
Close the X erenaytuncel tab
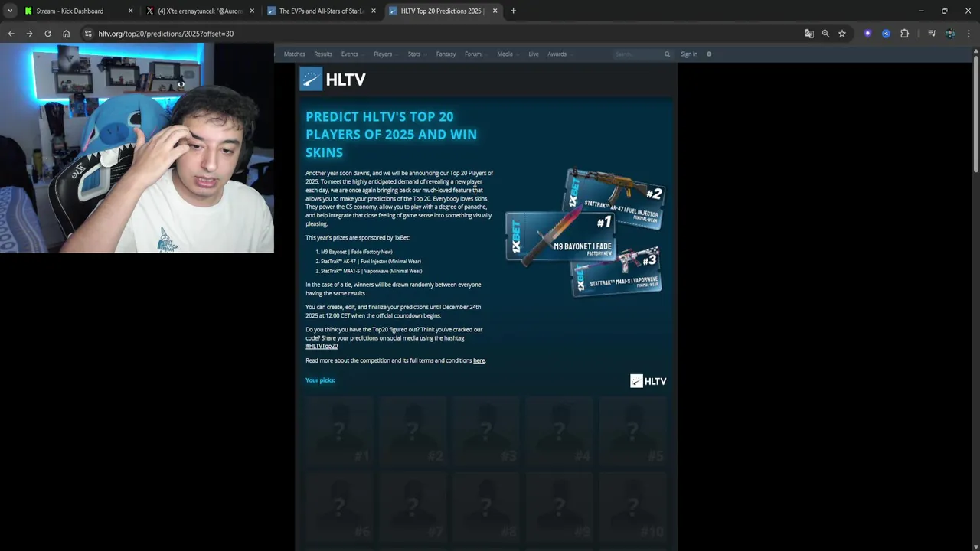click(252, 11)
